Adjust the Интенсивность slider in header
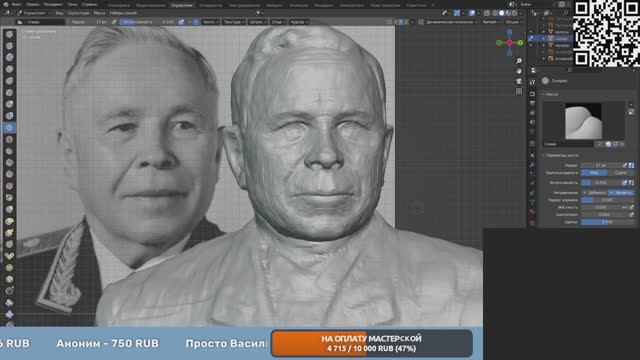Image resolution: width=640 pixels, height=360 pixels. click(148, 22)
